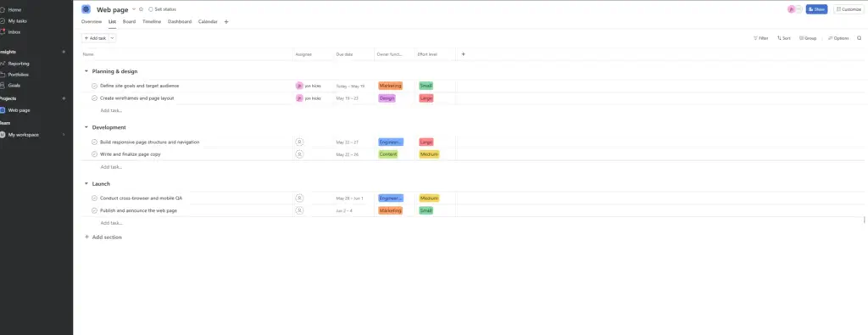
Task: Click the Set status circle button
Action: click(162, 9)
